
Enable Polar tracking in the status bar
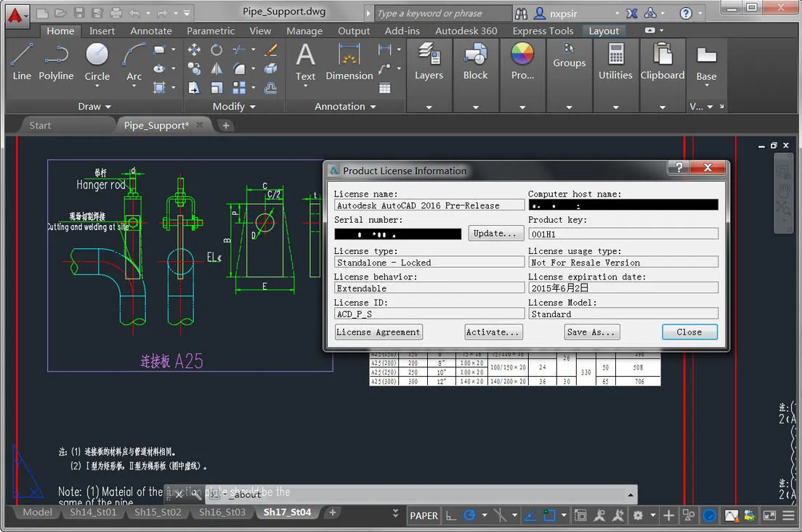[469, 515]
